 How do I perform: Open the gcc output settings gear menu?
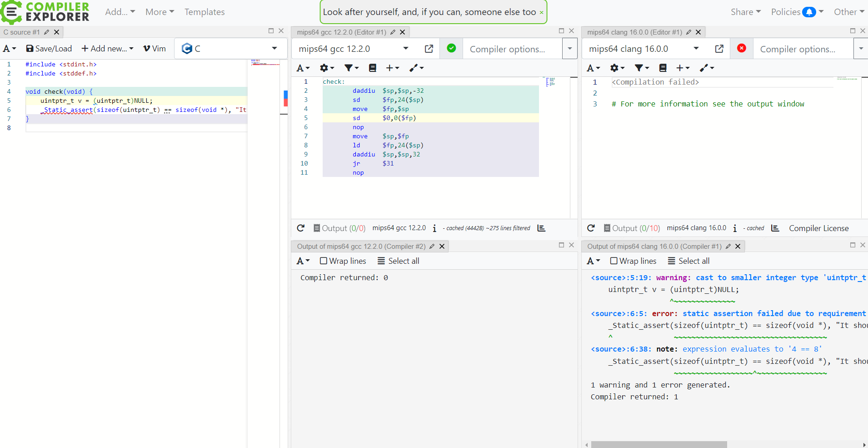[327, 68]
